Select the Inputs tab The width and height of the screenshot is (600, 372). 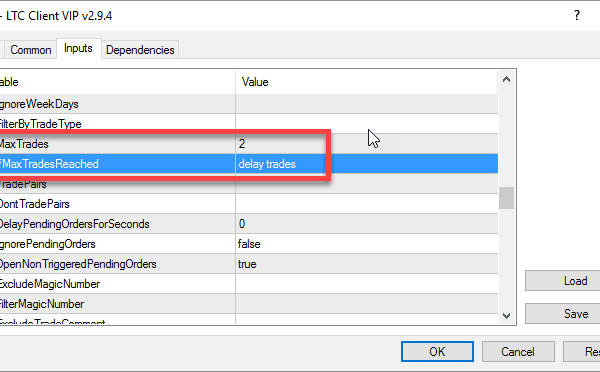click(x=78, y=49)
